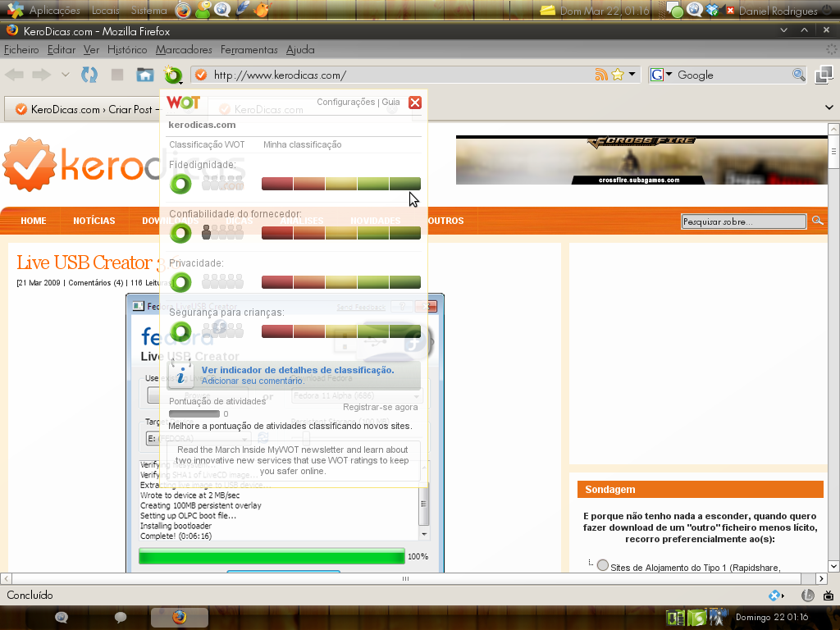Click the Dropbox tray icon in top panel
The width and height of the screenshot is (840, 630).
[x=712, y=10]
